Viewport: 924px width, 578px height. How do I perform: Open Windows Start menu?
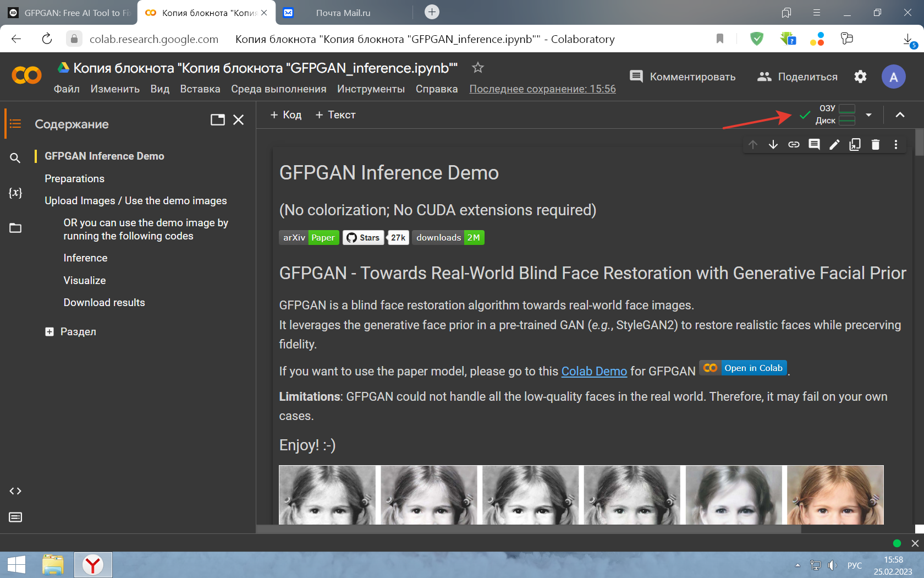click(x=16, y=565)
